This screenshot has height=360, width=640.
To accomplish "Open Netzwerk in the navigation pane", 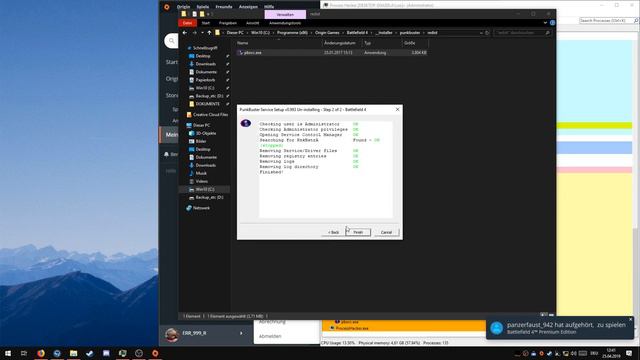I will pos(201,208).
